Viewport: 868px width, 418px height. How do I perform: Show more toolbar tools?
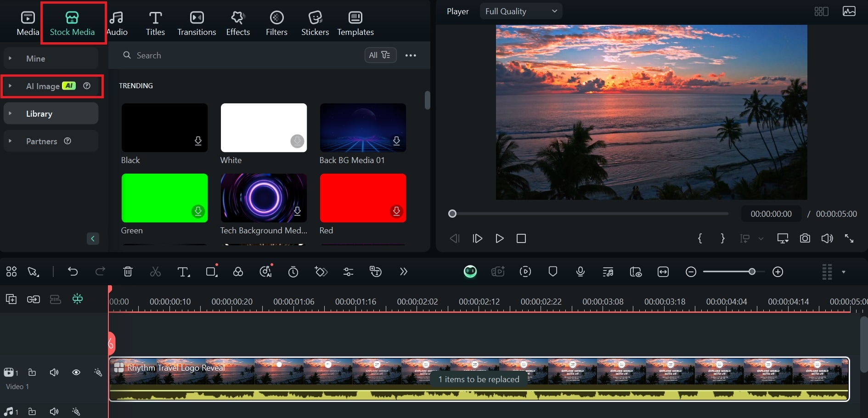404,271
